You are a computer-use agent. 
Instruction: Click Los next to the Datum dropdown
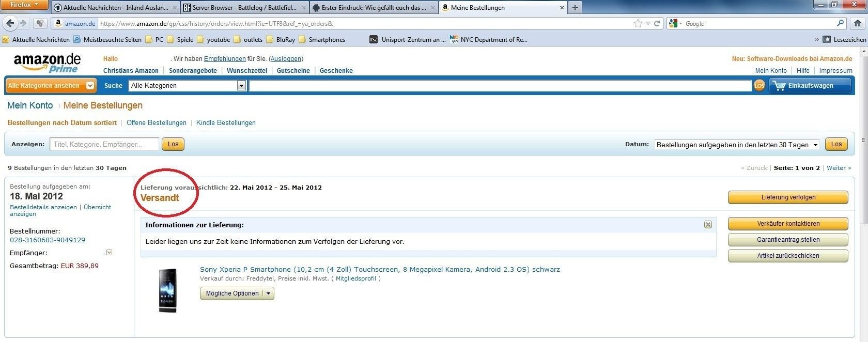point(836,144)
